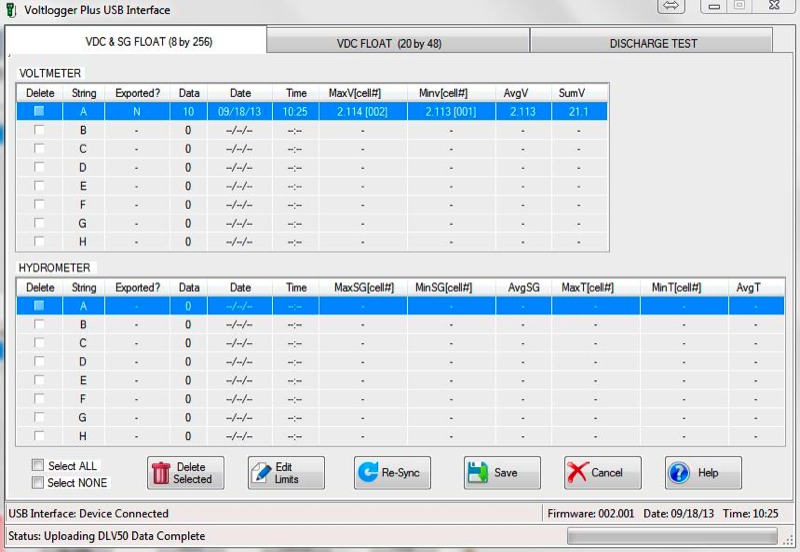Viewport: 800px width, 552px height.
Task: Click the pencil Edit Limits icon
Action: [x=262, y=473]
